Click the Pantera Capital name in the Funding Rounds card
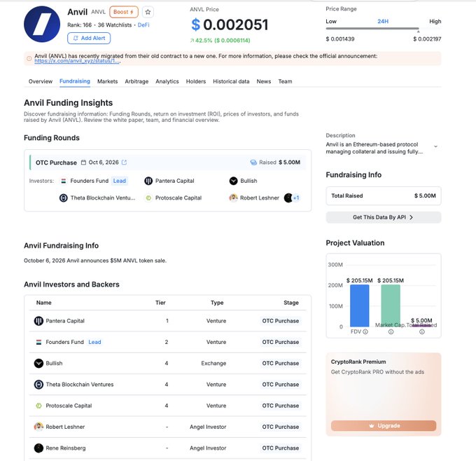This screenshot has height=461, width=476. [175, 181]
